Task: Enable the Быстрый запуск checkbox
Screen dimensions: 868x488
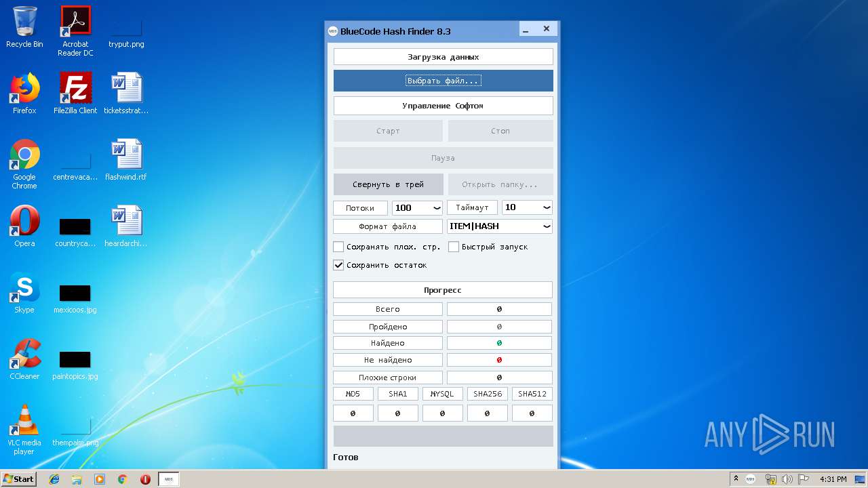Action: pos(454,247)
